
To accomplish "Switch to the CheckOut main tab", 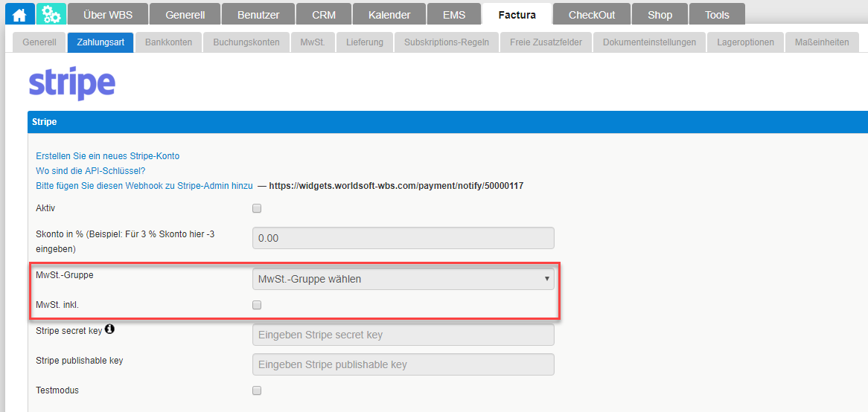I will [x=592, y=15].
